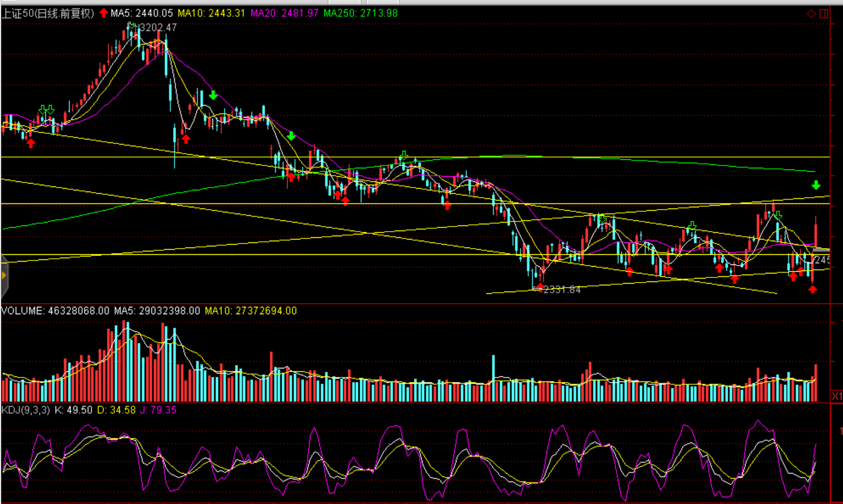Click the diamond icon in chart corner
The height and width of the screenshot is (504, 843).
tap(811, 14)
